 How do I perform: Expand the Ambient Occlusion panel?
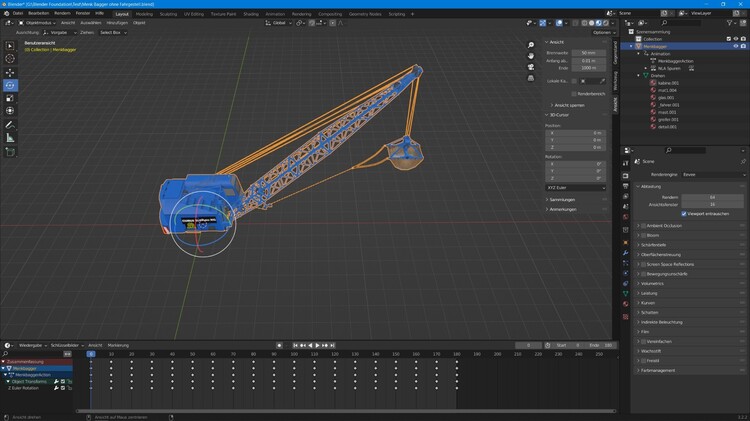click(x=666, y=226)
